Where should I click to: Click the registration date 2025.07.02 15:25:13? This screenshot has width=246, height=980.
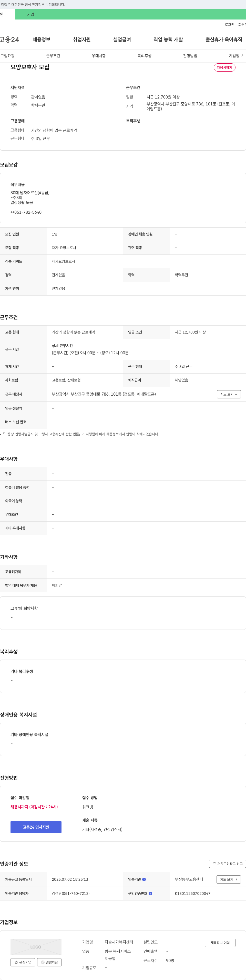point(70,879)
